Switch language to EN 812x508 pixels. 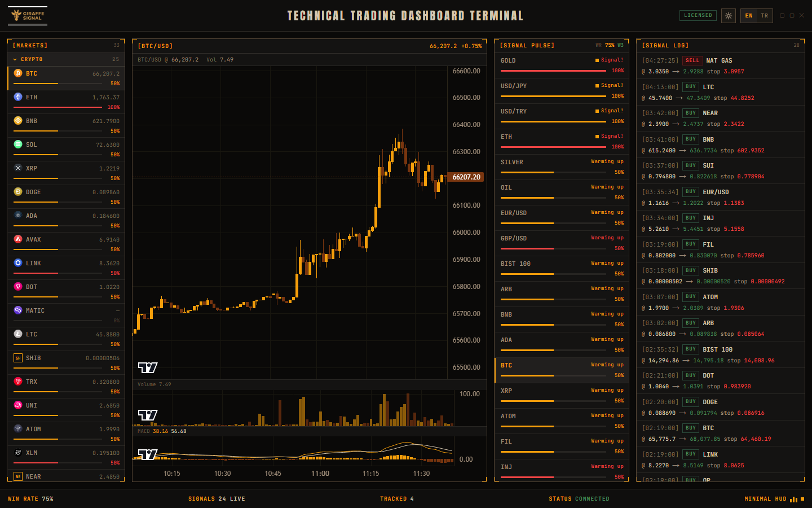[x=749, y=16]
